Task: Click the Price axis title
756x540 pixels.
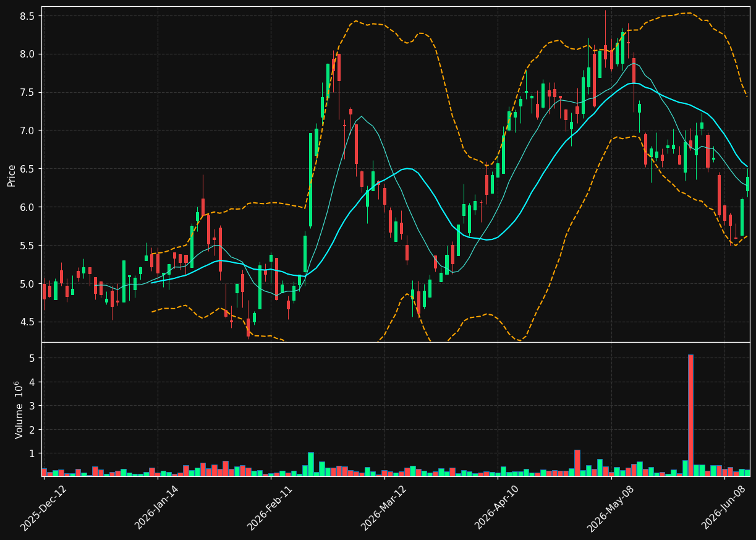Action: (x=12, y=175)
